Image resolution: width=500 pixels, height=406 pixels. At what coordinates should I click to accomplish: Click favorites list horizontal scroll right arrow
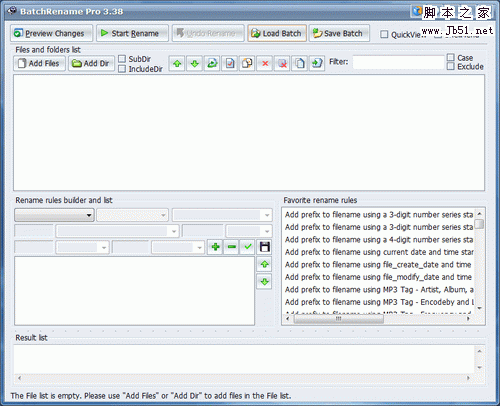coord(468,319)
